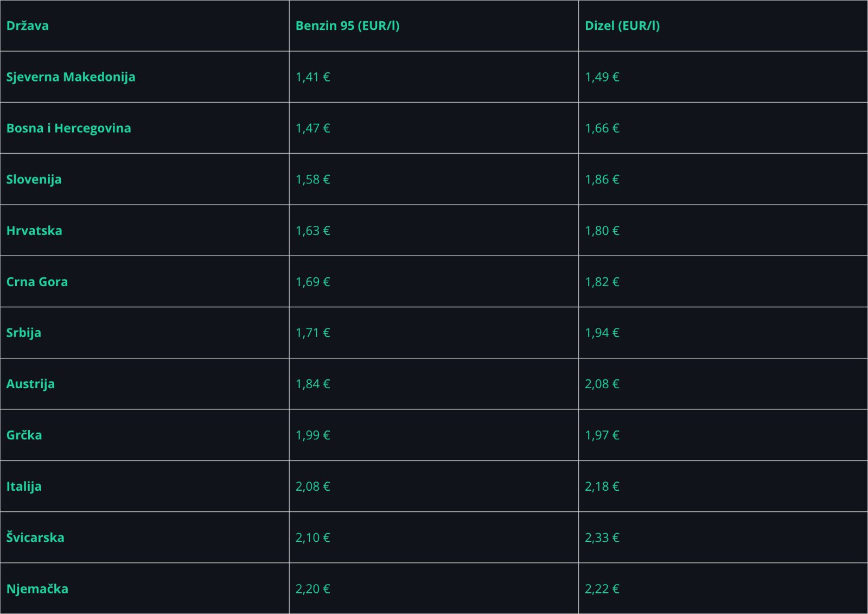
Task: Select Slovenija's 1,86 € diesel price
Action: click(602, 179)
